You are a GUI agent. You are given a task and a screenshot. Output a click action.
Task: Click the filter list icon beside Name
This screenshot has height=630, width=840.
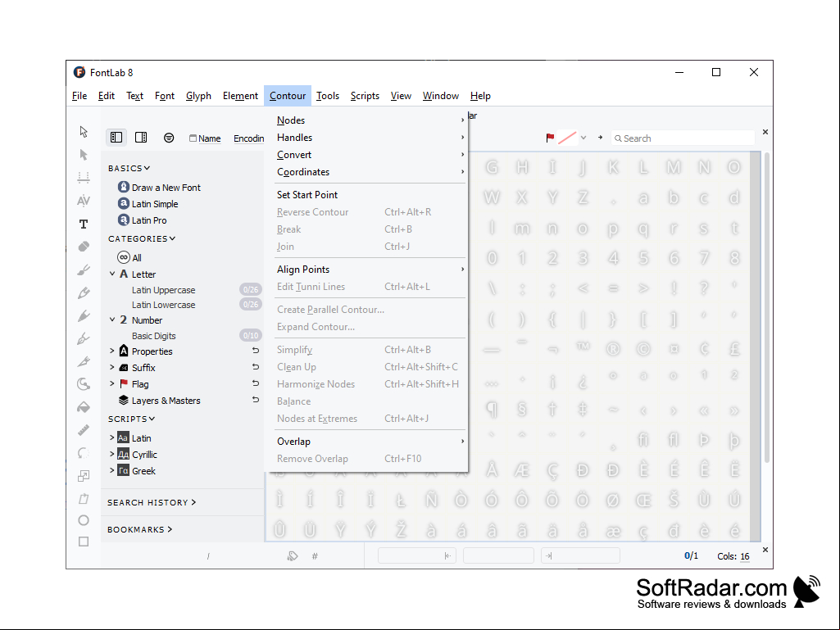tap(169, 138)
